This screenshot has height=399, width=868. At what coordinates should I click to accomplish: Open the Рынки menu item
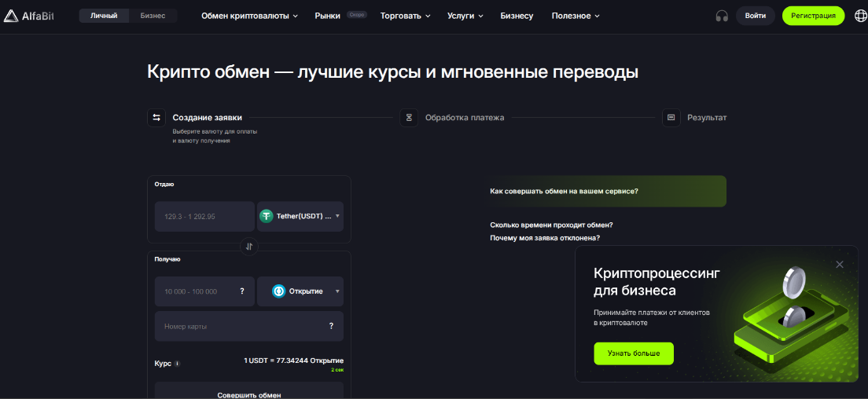tap(328, 16)
